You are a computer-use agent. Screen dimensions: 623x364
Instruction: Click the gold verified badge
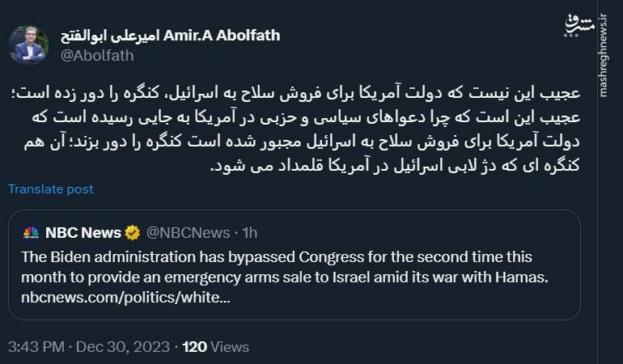point(133,233)
